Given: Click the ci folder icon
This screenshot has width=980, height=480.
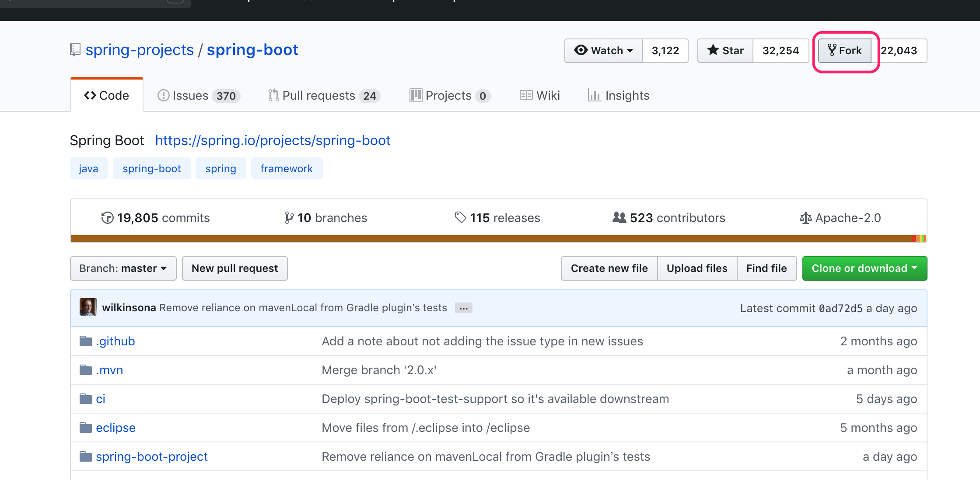Looking at the screenshot, I should (86, 399).
